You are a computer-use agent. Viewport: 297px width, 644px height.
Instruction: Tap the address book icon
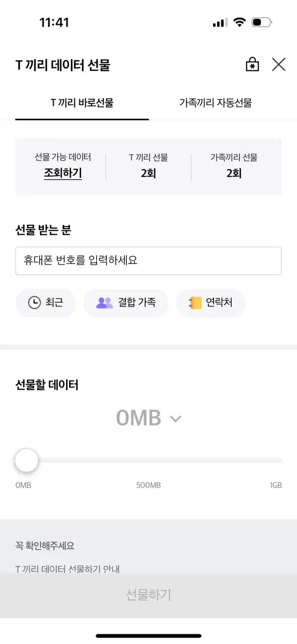[x=195, y=303]
